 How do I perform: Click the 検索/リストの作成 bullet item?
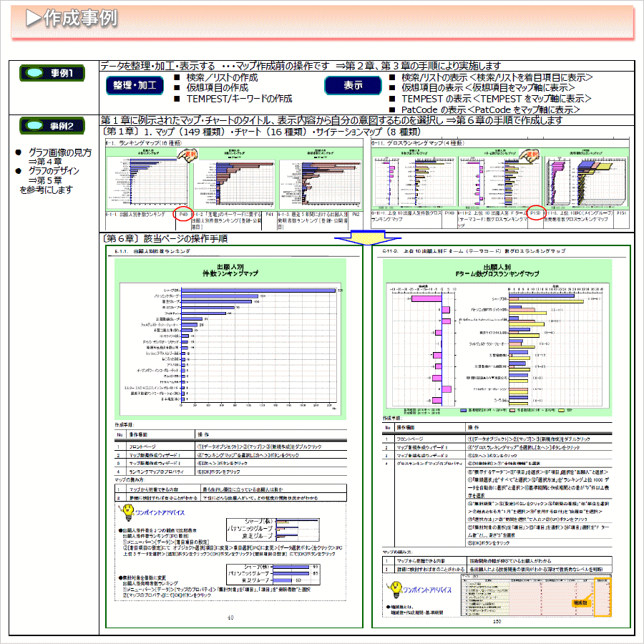tap(222, 78)
